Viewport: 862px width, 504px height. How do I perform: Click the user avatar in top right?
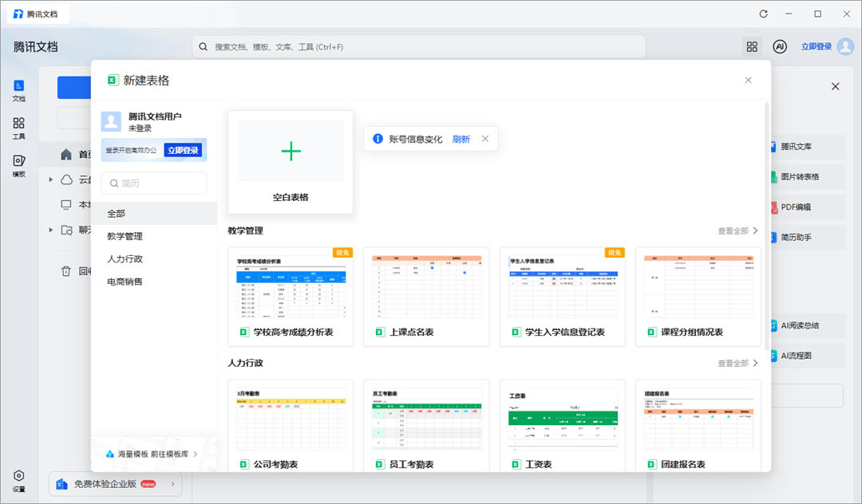click(x=845, y=47)
